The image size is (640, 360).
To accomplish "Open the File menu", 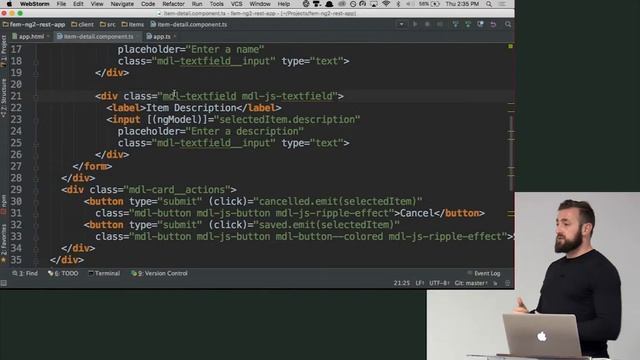I will tap(61, 4).
